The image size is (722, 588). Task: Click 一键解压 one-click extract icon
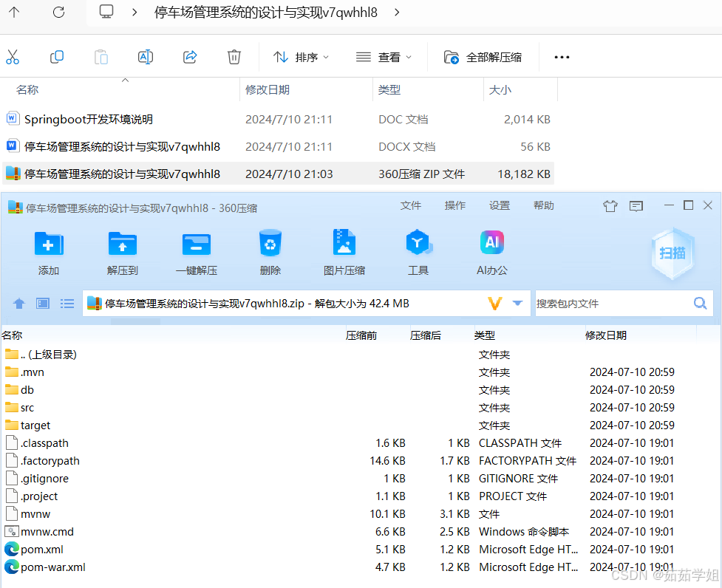[x=196, y=253]
